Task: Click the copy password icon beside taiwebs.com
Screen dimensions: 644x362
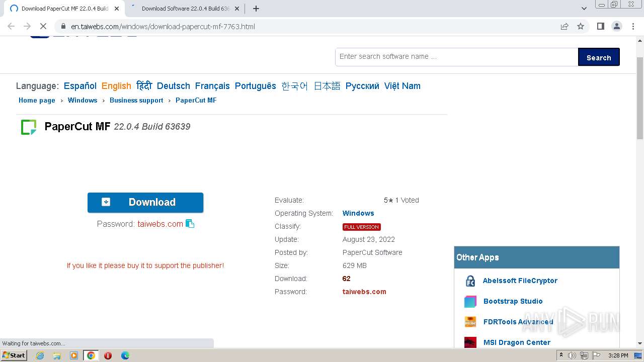Action: click(x=190, y=224)
